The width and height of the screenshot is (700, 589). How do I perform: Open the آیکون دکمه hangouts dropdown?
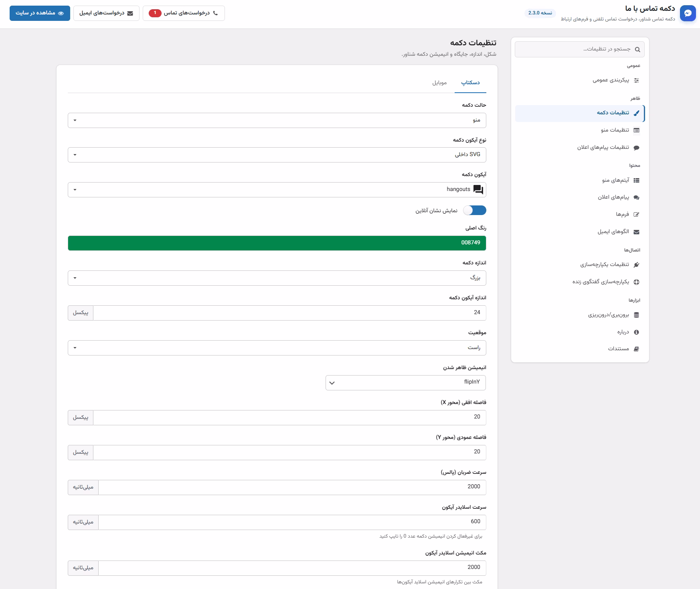(x=277, y=190)
